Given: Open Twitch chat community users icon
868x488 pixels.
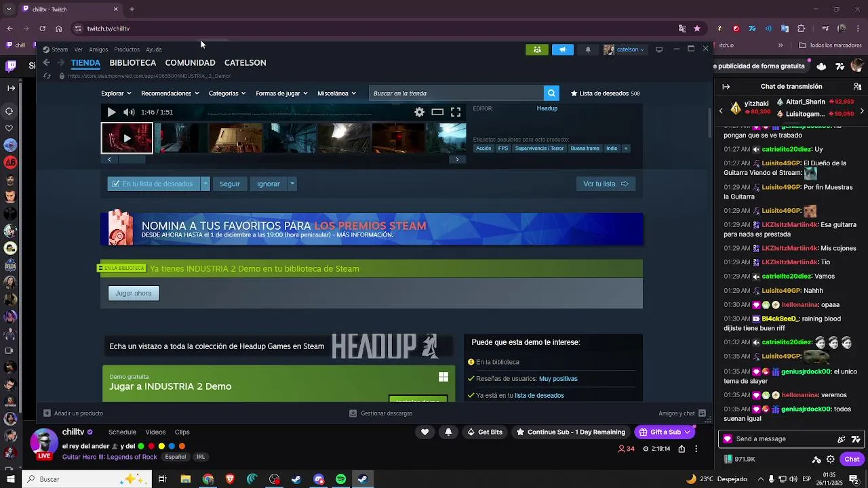Looking at the screenshot, I should point(856,87).
